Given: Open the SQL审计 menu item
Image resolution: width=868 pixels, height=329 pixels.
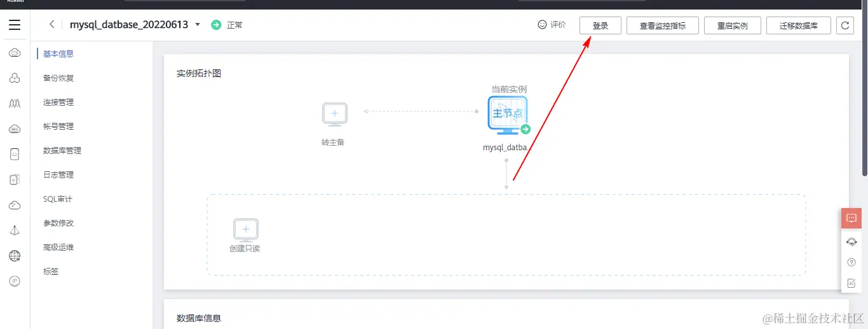Looking at the screenshot, I should (58, 199).
